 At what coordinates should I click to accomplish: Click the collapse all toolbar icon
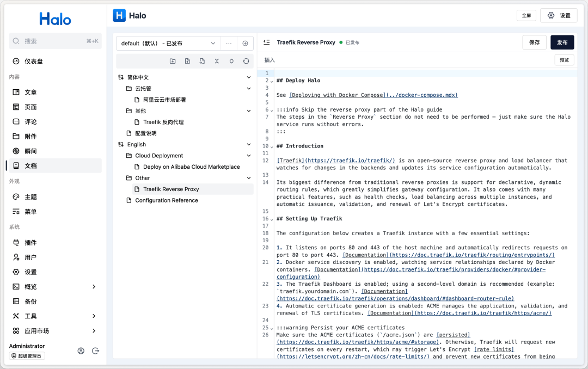(217, 61)
